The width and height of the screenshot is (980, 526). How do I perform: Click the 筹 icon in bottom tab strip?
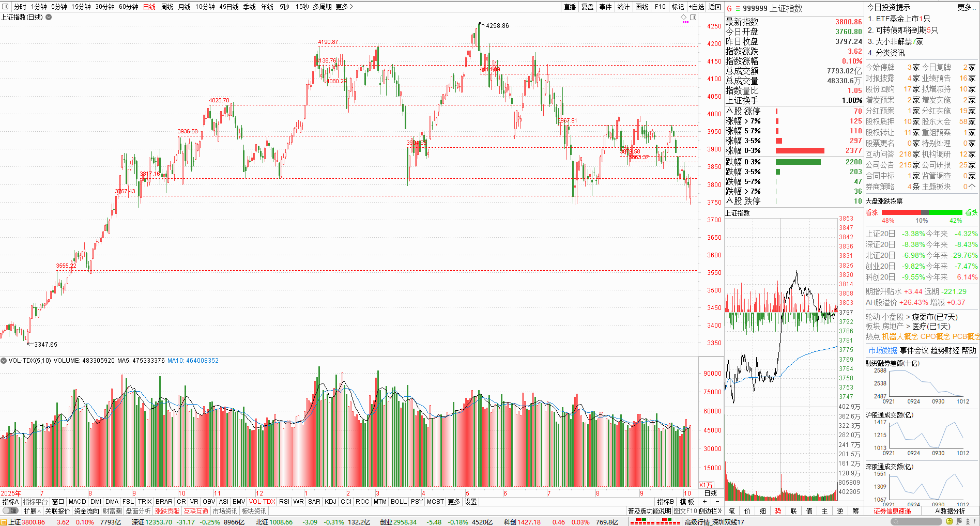(x=855, y=511)
